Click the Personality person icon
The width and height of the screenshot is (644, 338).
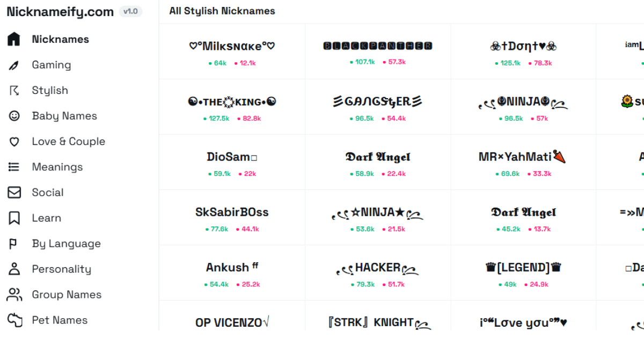[x=14, y=269]
